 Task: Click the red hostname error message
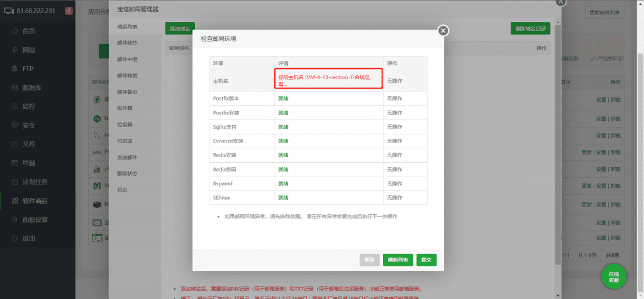pyautogui.click(x=328, y=79)
